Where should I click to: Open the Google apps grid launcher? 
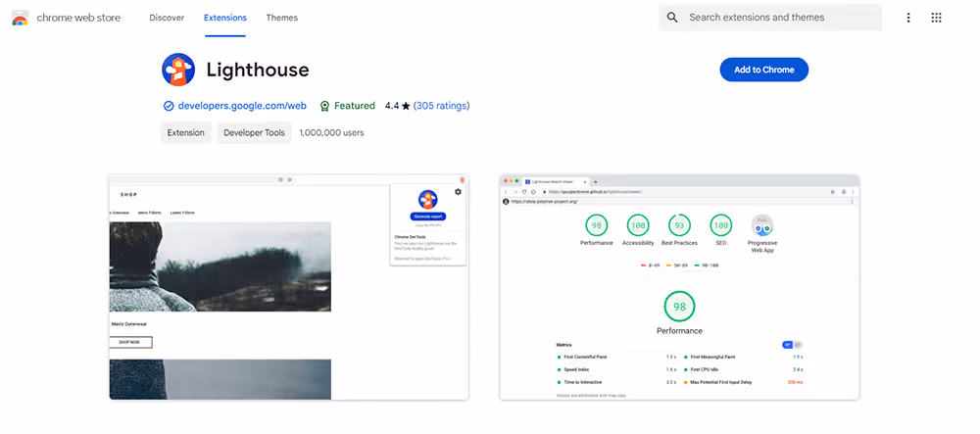pyautogui.click(x=936, y=18)
